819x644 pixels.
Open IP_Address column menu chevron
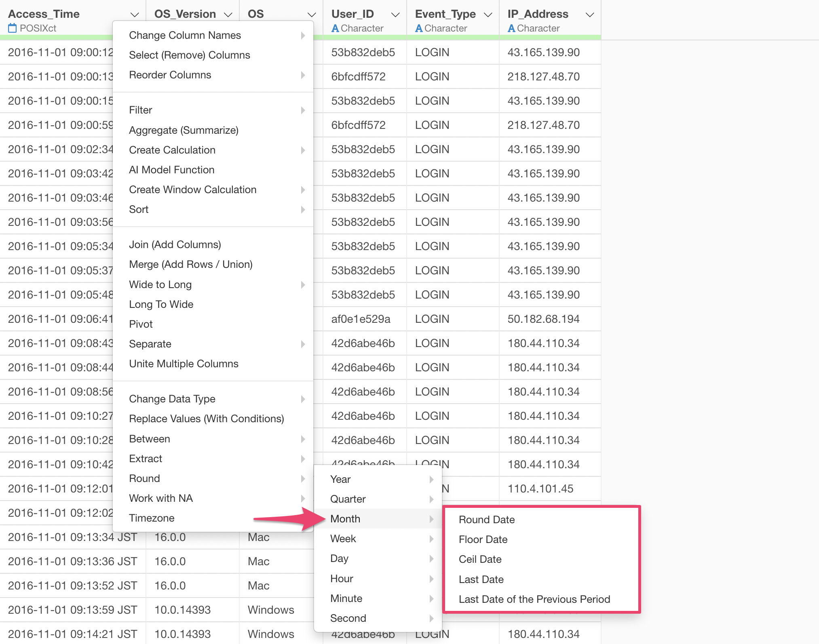coord(590,15)
